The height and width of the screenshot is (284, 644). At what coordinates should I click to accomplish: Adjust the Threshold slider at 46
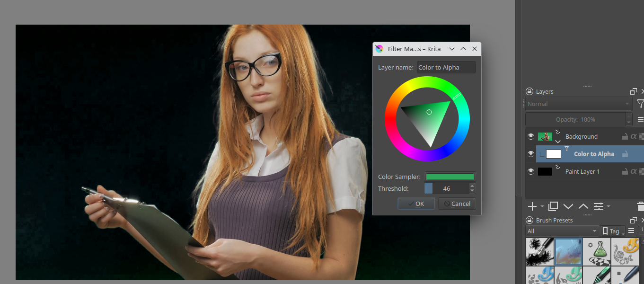pyautogui.click(x=447, y=188)
